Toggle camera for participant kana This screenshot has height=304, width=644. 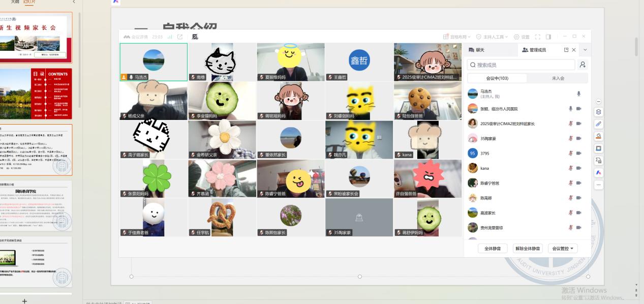pyautogui.click(x=579, y=168)
